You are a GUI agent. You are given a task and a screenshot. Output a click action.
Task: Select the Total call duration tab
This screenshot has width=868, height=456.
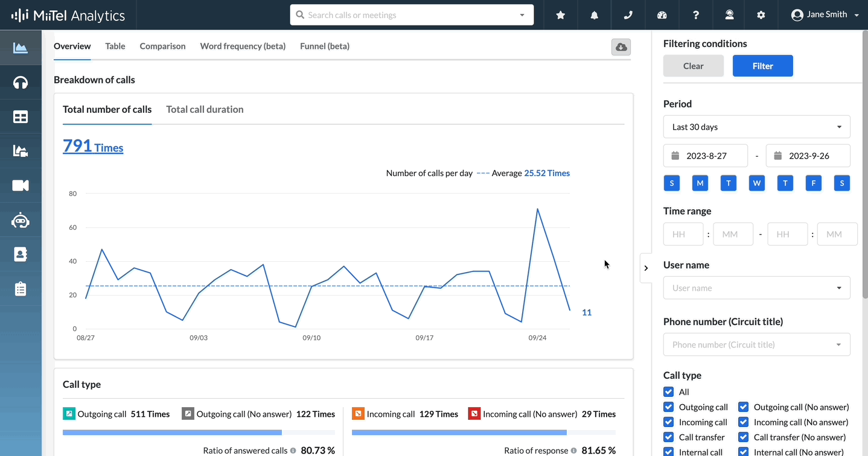coord(205,110)
